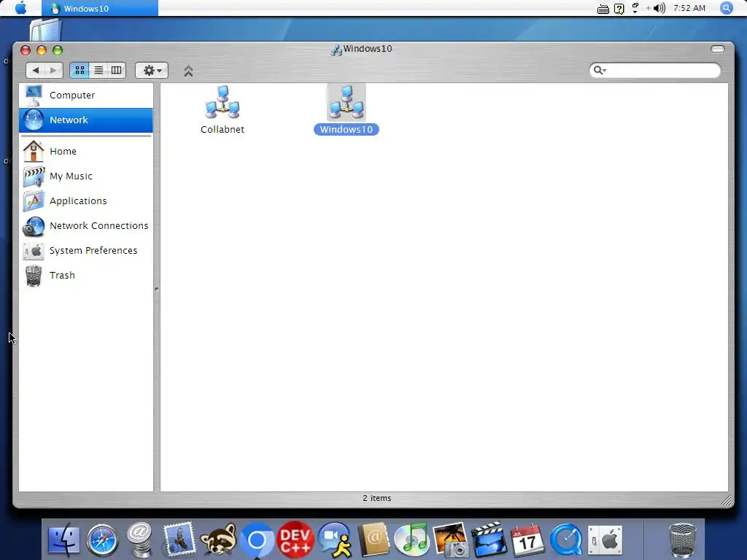Open iMovie clapperboard in dock
This screenshot has width=747, height=560.
click(489, 540)
